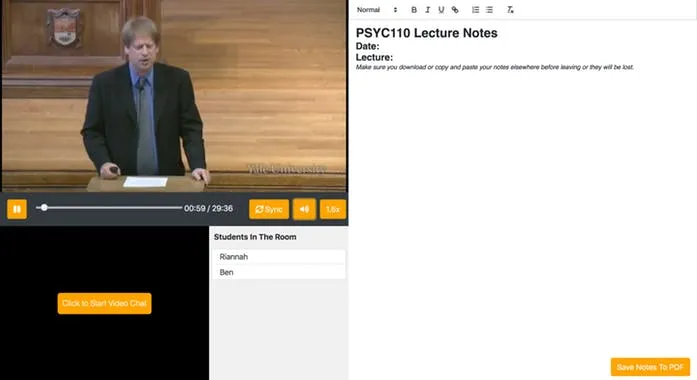Image resolution: width=697 pixels, height=380 pixels.
Task: Toggle italic formatting in notes editor
Action: pos(428,10)
